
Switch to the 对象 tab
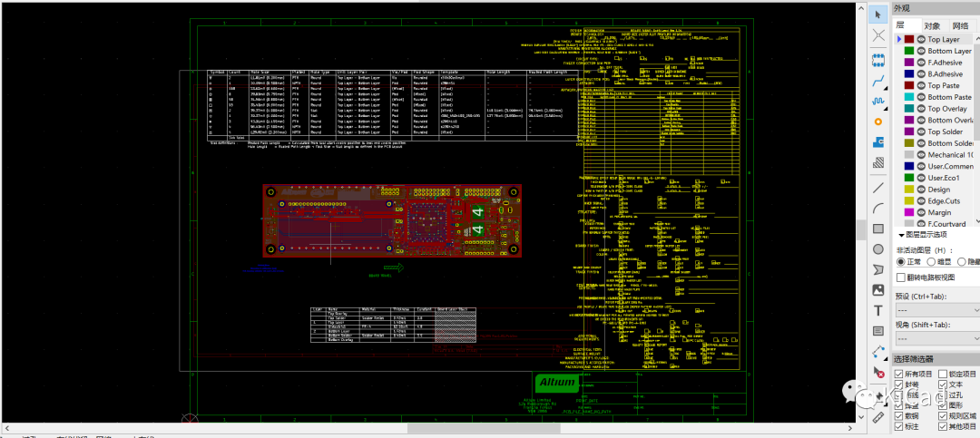933,25
